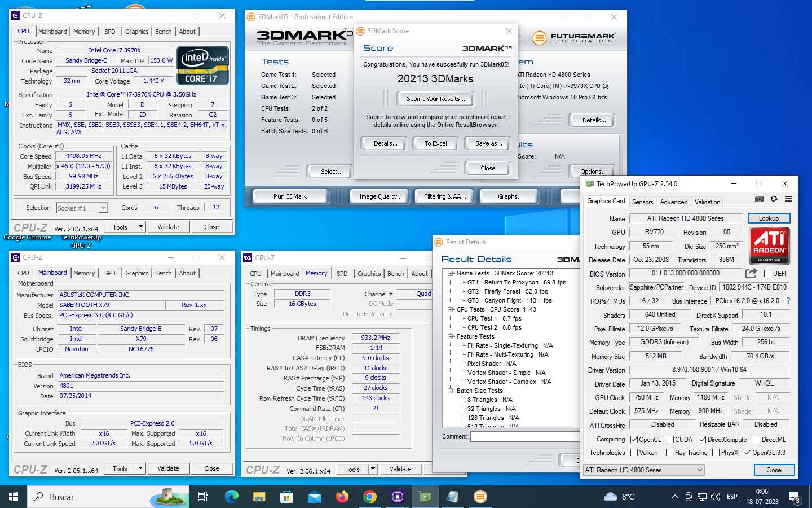The image size is (812, 508).
Task: Switch to 3DMark05 taskbar icon
Action: [480, 497]
